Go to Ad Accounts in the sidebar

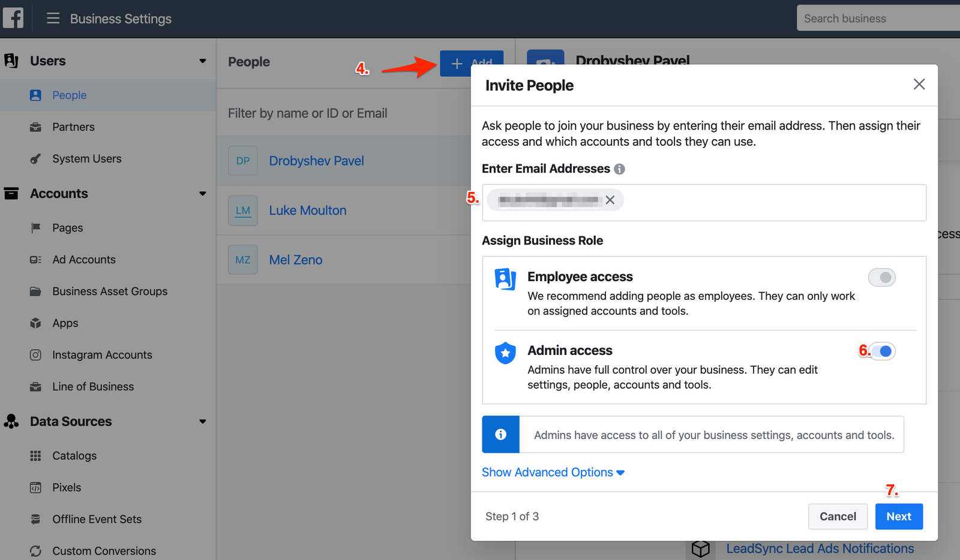pyautogui.click(x=83, y=260)
